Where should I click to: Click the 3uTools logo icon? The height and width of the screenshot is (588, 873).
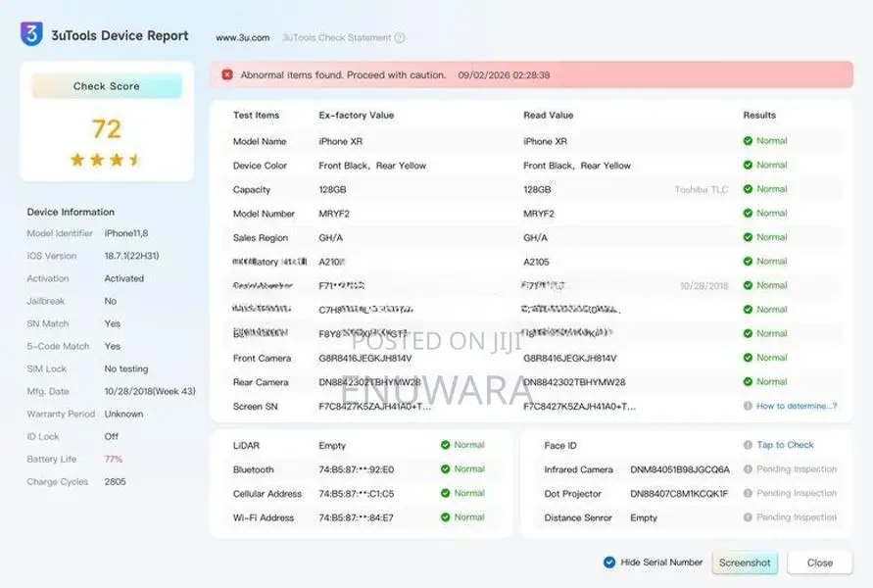[31, 33]
